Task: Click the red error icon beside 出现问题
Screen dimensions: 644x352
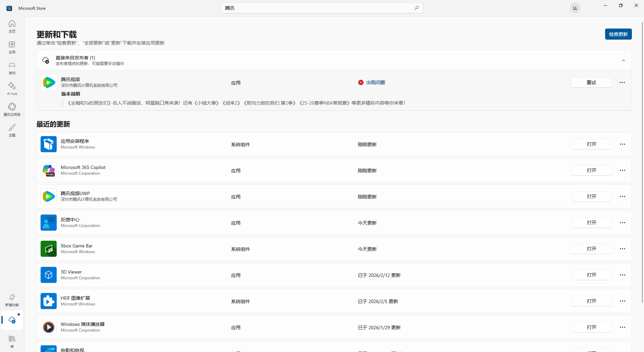Action: click(361, 82)
